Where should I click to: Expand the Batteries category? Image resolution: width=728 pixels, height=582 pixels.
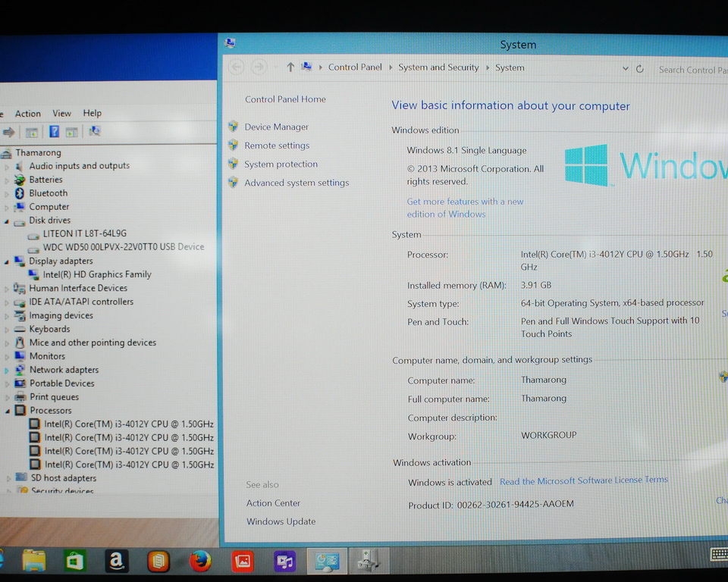click(x=7, y=180)
